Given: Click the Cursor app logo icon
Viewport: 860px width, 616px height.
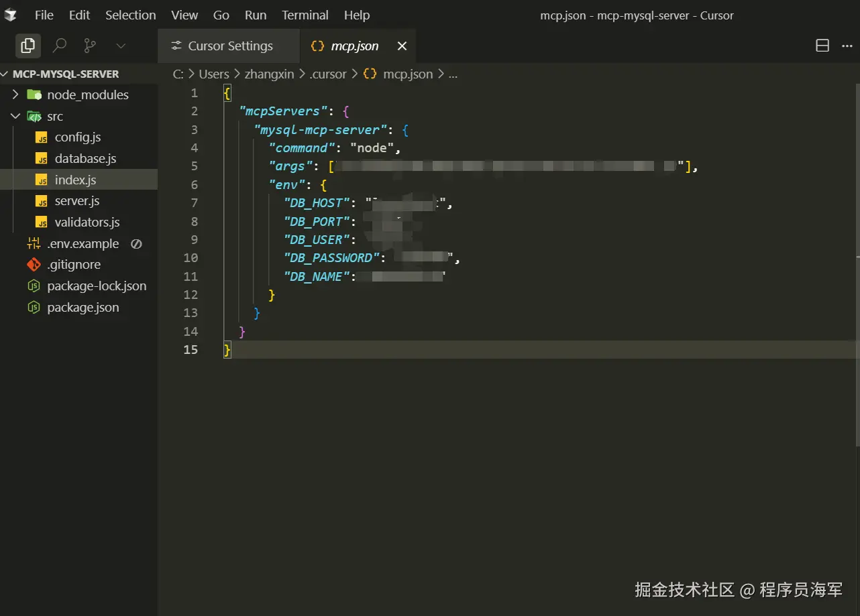Looking at the screenshot, I should tap(11, 15).
